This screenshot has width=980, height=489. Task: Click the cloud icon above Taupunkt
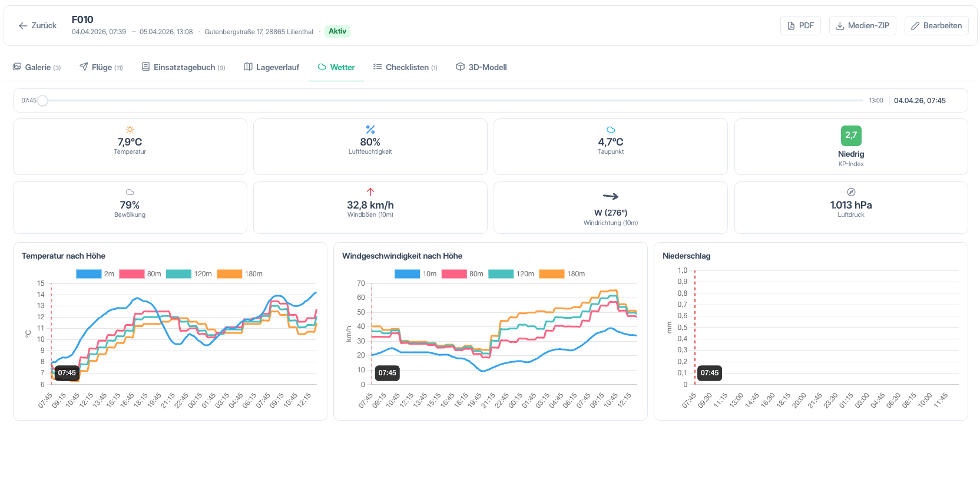pyautogui.click(x=611, y=130)
